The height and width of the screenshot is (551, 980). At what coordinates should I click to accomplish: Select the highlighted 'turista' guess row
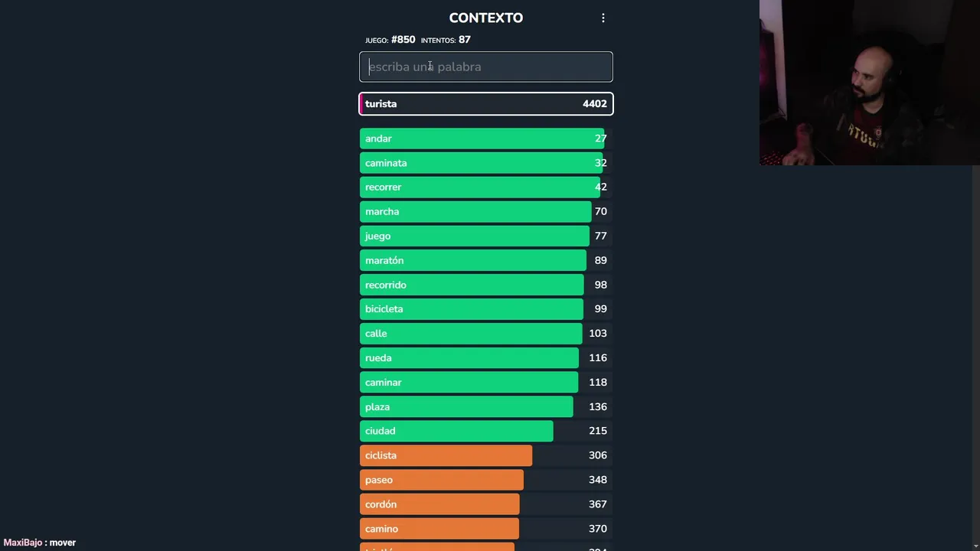point(485,104)
